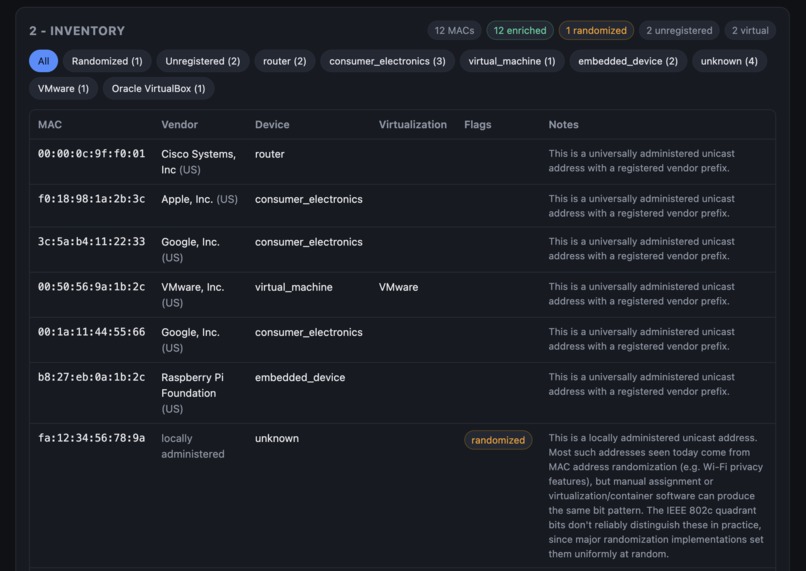Click the 12 MACs badge

(454, 30)
